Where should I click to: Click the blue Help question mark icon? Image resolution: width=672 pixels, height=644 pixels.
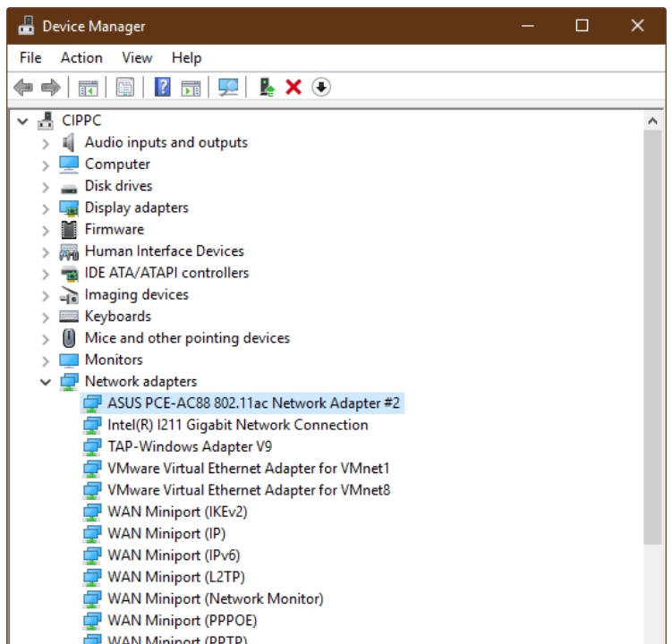point(163,87)
